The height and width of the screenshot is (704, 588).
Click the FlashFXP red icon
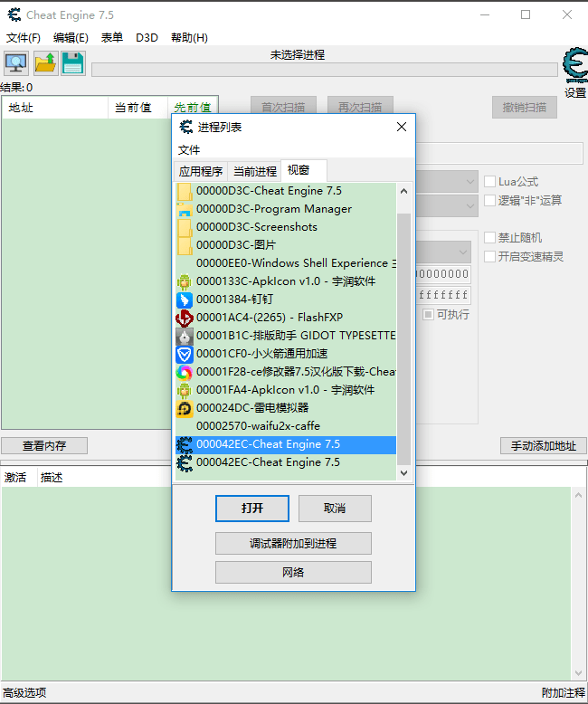tap(184, 318)
